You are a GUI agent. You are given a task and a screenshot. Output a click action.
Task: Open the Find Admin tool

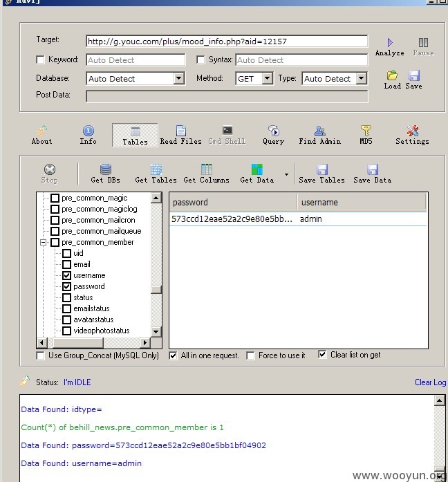point(320,136)
